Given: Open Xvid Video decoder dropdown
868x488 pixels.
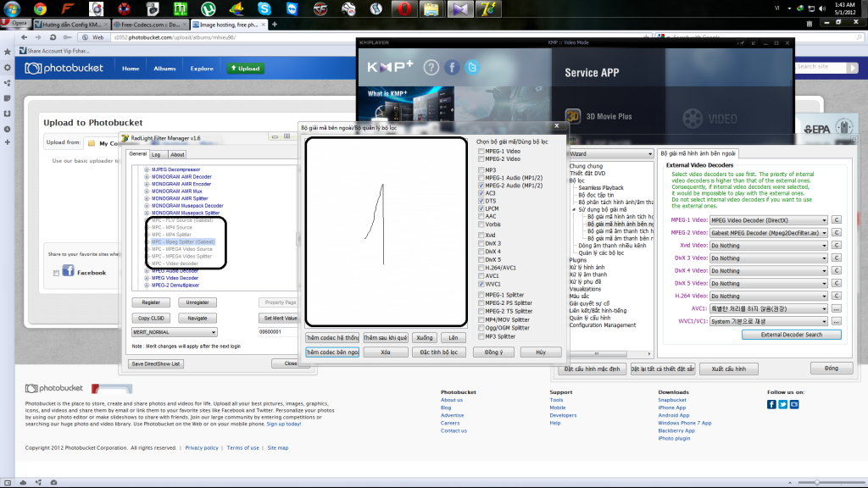Looking at the screenshot, I should 768,246.
